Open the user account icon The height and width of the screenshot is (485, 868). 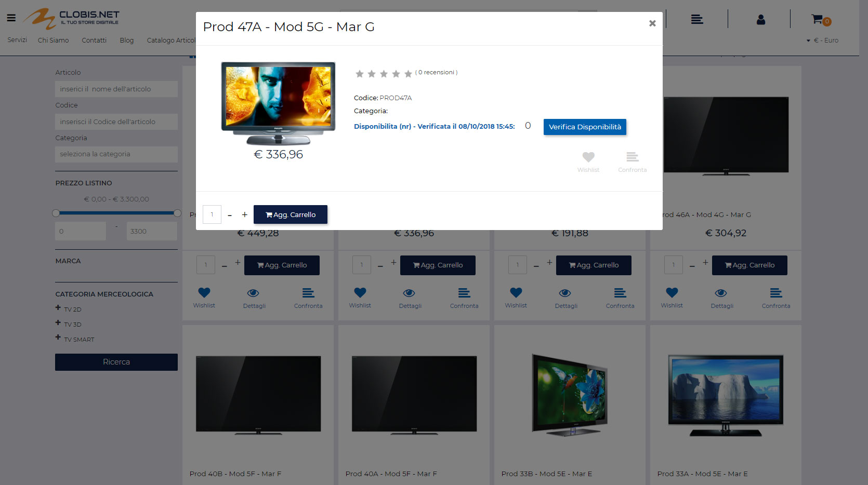tap(760, 20)
